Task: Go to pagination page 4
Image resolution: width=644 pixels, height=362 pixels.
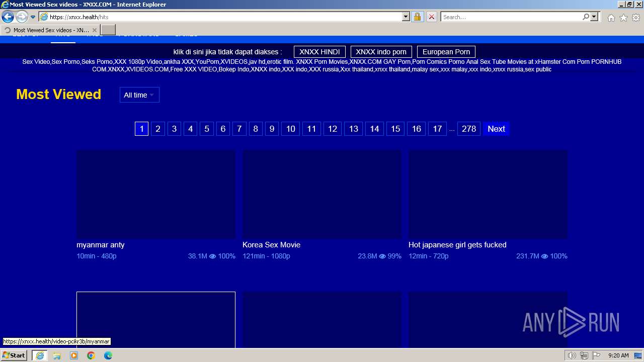Action: click(x=190, y=129)
